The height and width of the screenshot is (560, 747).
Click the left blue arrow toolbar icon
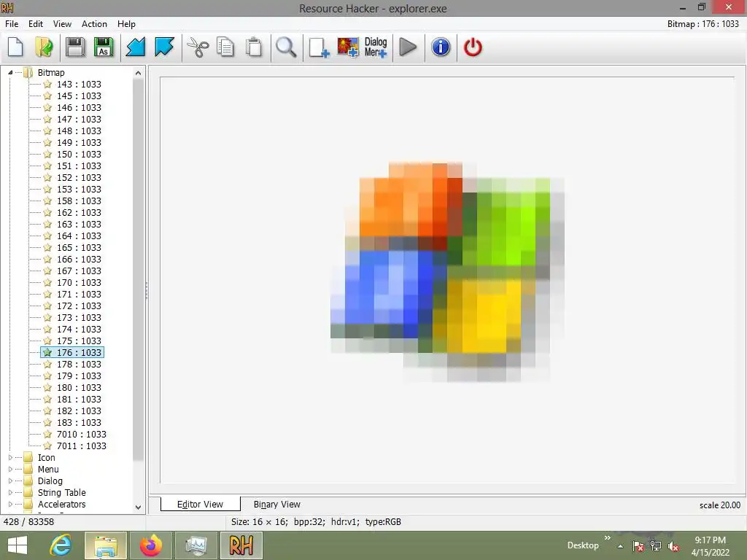(135, 47)
